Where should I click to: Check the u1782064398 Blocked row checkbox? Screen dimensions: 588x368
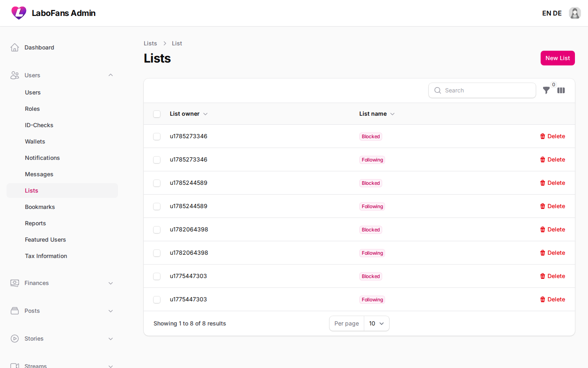click(x=157, y=230)
